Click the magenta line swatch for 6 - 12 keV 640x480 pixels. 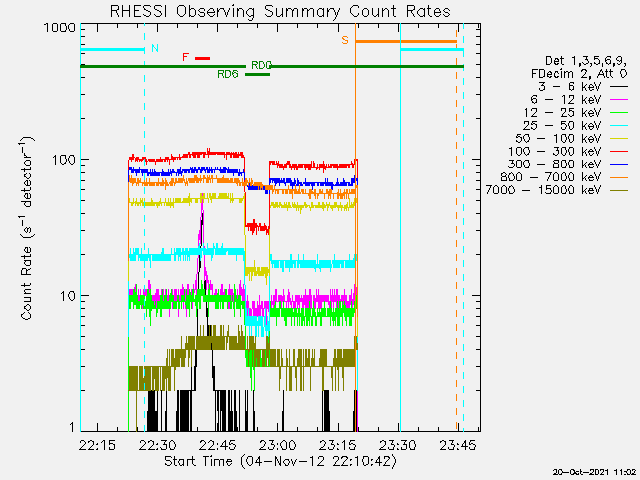coord(619,100)
